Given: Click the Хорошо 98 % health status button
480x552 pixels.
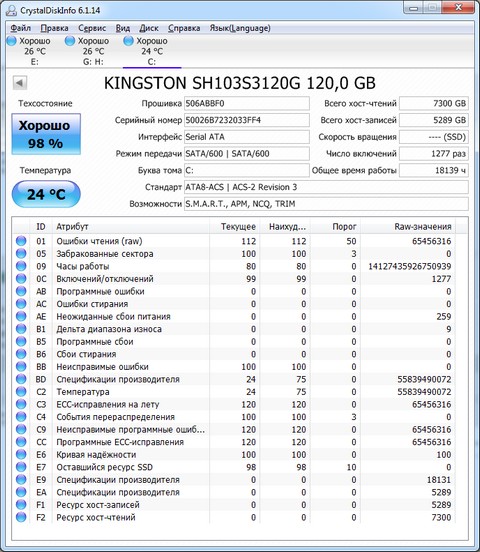Looking at the screenshot, I should point(46,134).
